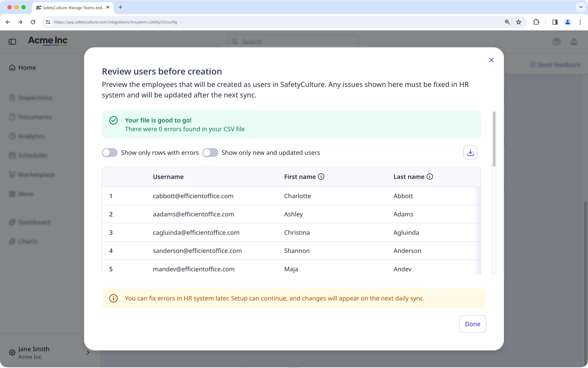This screenshot has width=588, height=368.
Task: Select the SafetyCulture Manage Teams tab
Action: click(73, 7)
